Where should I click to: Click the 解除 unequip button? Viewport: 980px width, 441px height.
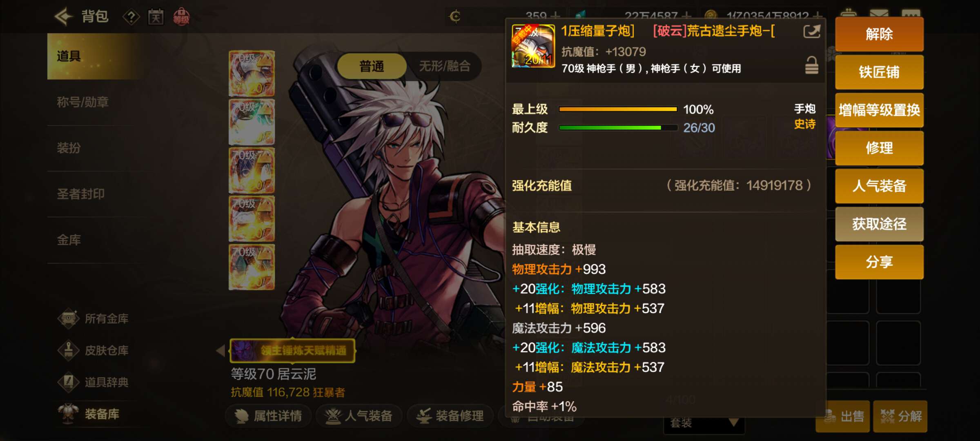click(x=879, y=34)
